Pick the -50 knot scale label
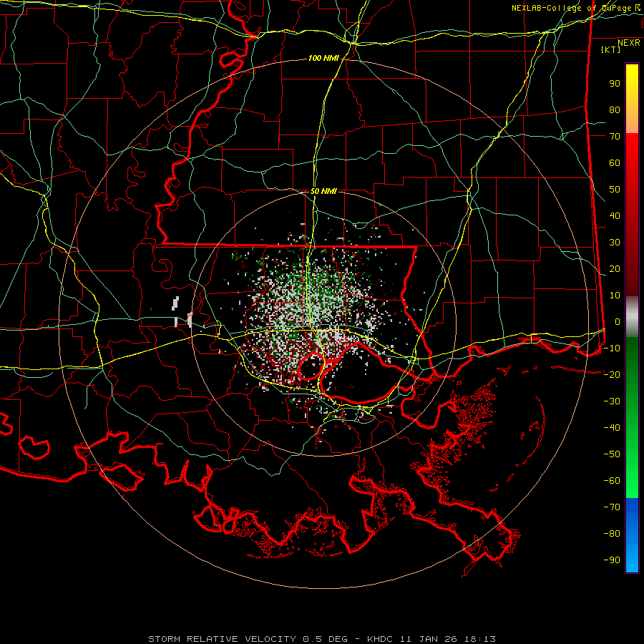Viewport: 644px width, 644px height. coord(612,454)
